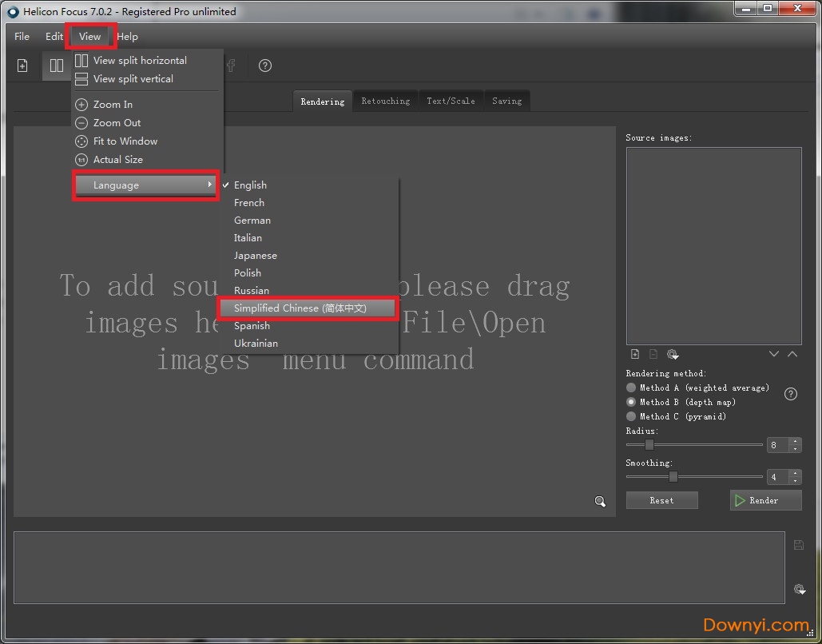Click the up chevron below Source images list

coord(792,354)
